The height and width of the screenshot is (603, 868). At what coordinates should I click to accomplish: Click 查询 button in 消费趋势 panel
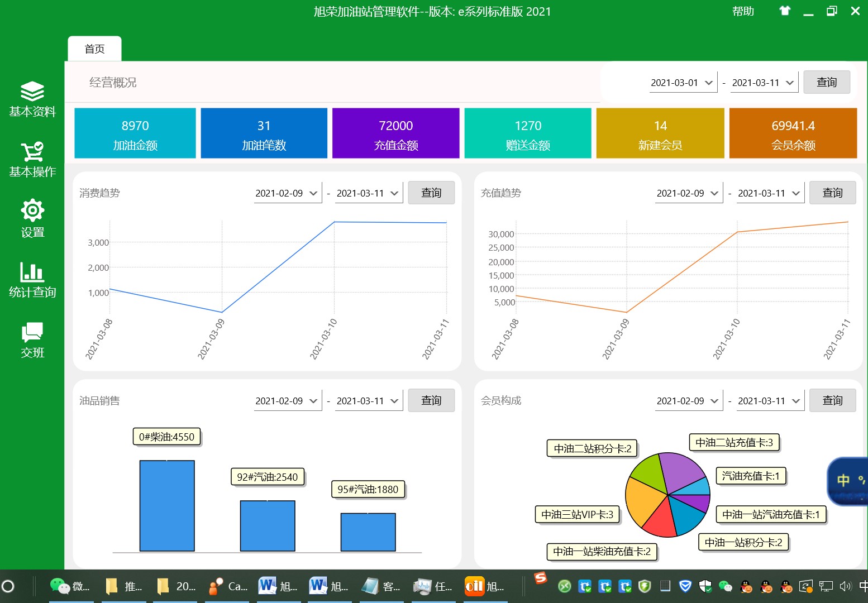[x=431, y=193]
